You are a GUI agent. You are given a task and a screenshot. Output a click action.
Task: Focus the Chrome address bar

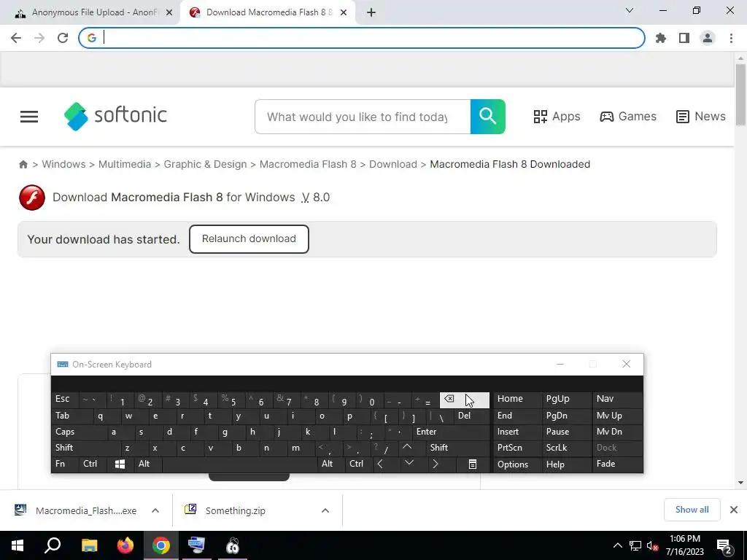[x=362, y=38]
